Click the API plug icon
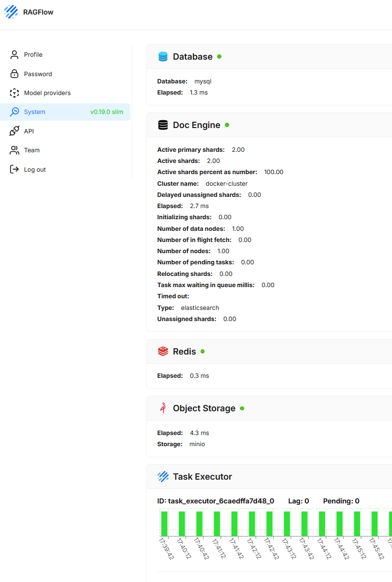 point(15,131)
